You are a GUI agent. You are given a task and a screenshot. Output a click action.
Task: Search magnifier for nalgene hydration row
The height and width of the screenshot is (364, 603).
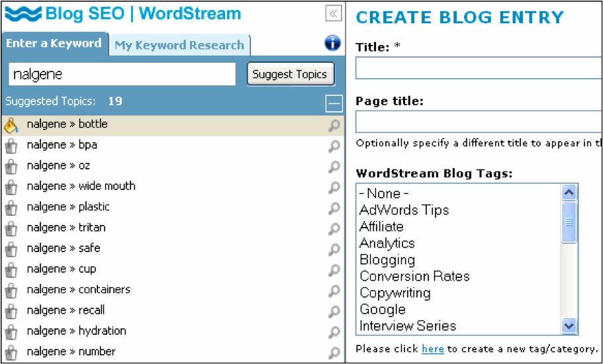tap(334, 334)
